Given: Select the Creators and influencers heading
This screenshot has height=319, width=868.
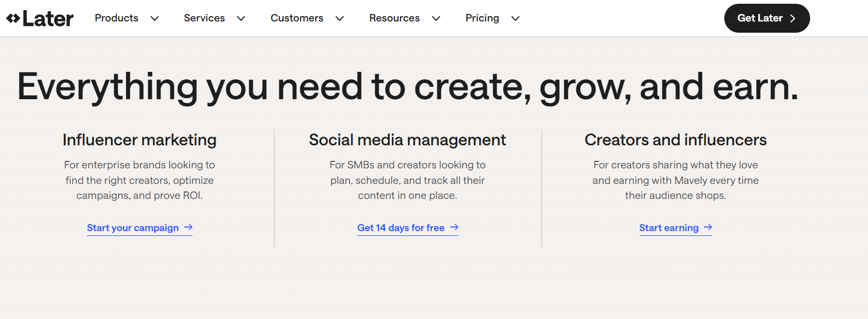Looking at the screenshot, I should [676, 140].
